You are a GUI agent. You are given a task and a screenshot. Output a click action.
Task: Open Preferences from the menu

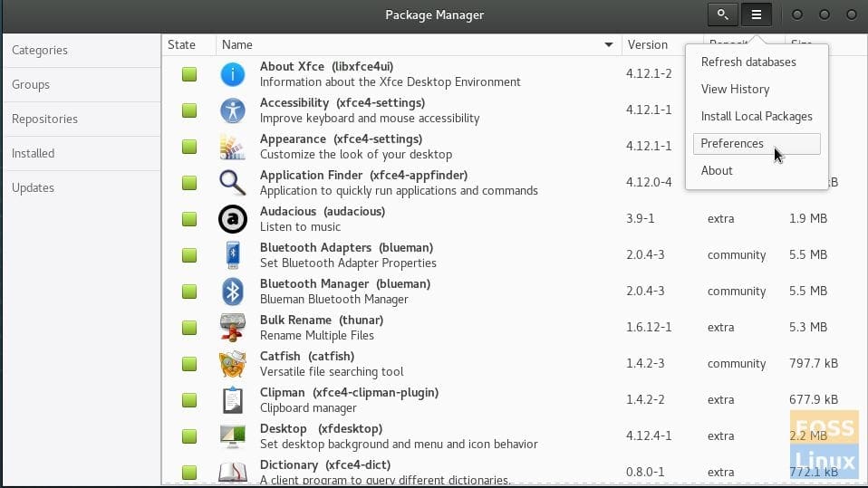pos(757,144)
